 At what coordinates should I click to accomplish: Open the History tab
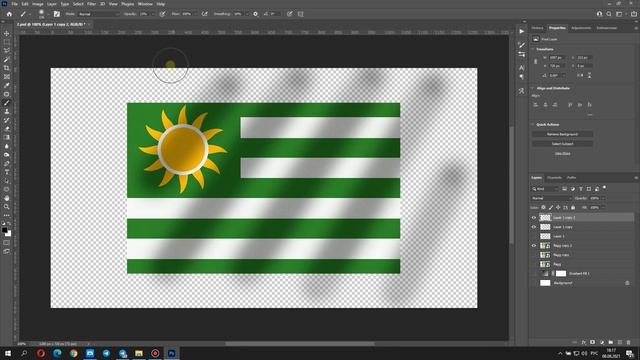tap(538, 28)
